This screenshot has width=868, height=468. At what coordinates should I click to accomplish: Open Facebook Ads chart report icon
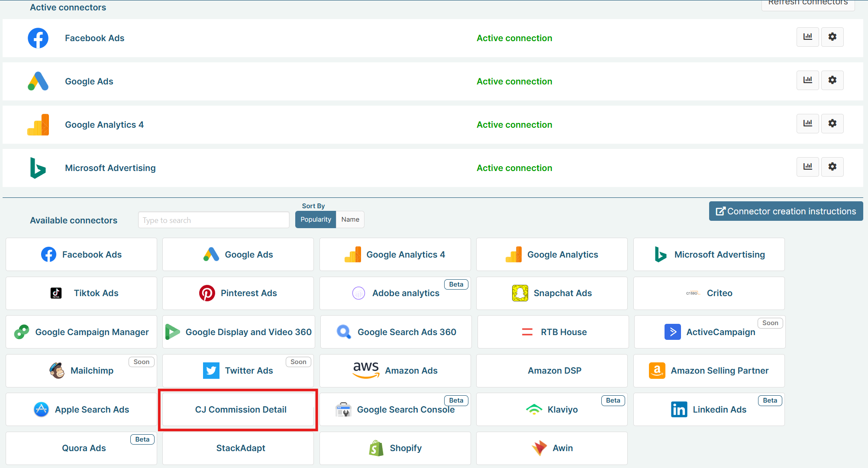[x=807, y=37]
